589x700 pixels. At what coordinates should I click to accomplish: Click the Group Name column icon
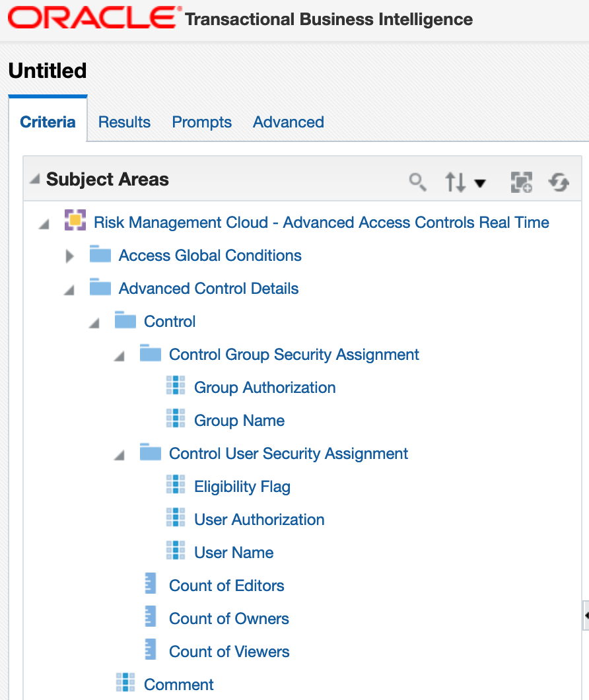point(176,418)
